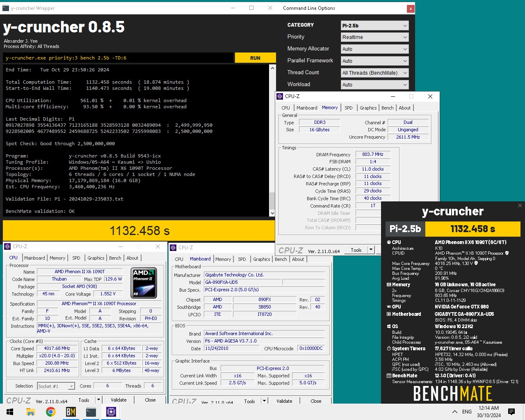Switch to CPU-Z taskbar icon
Screen dimensions: 525x420
tap(111, 412)
